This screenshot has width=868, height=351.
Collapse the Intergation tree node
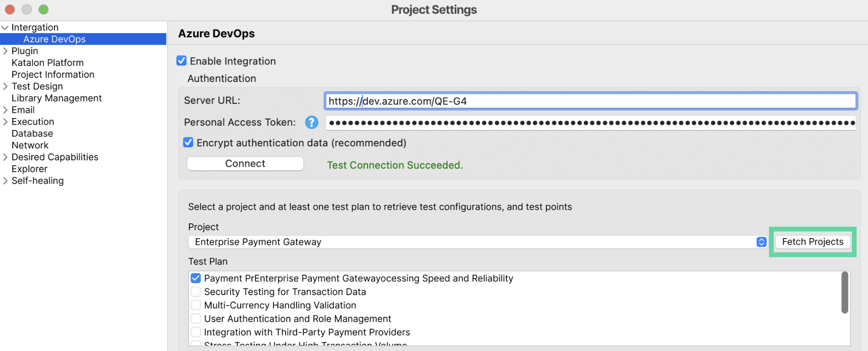5,28
